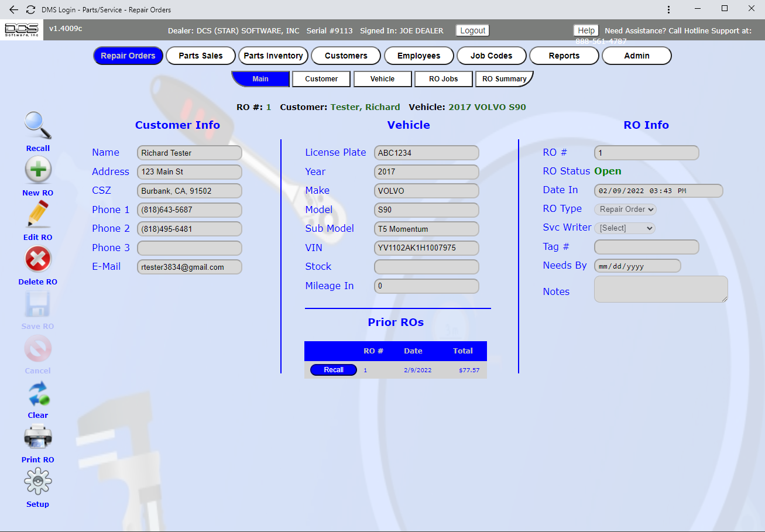Click the Clear arrows icon
This screenshot has height=532, width=765.
38,393
